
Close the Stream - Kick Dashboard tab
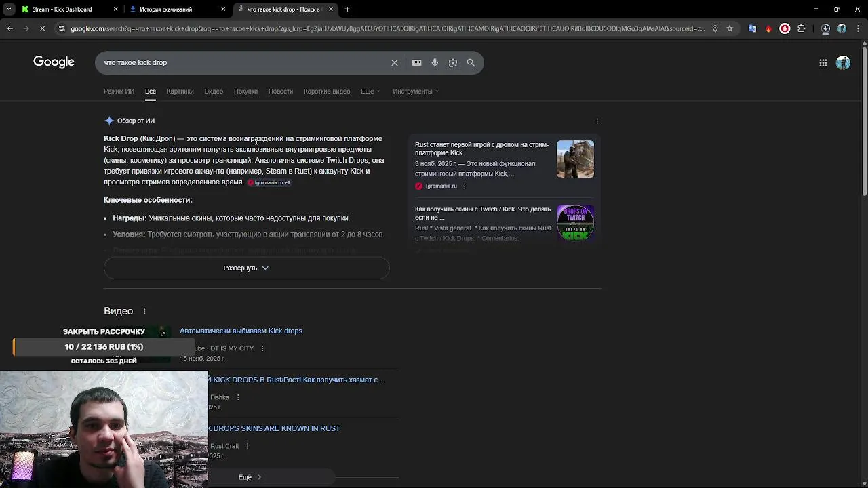click(115, 9)
